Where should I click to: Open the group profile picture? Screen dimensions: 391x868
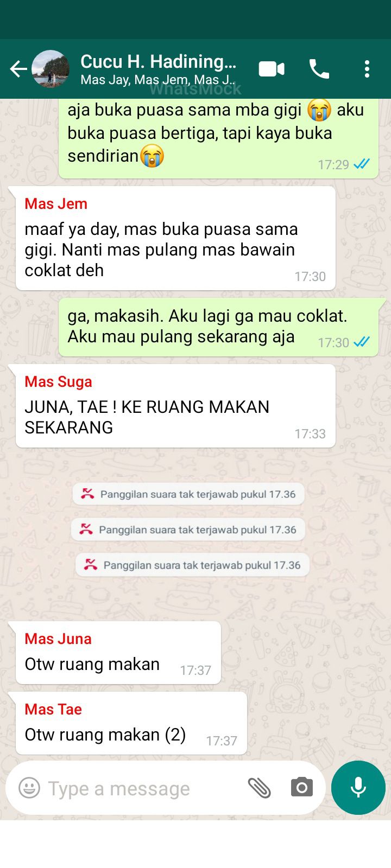point(51,69)
